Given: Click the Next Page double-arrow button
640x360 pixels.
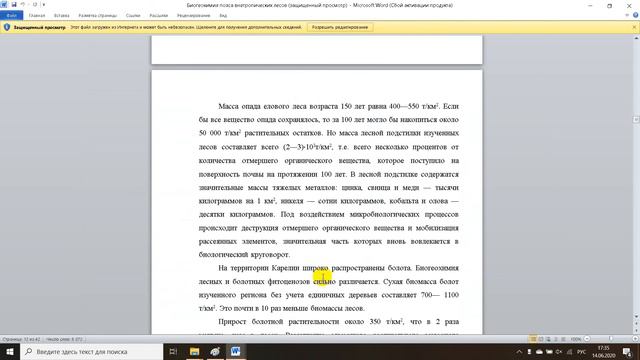Looking at the screenshot, I should pos(636,332).
